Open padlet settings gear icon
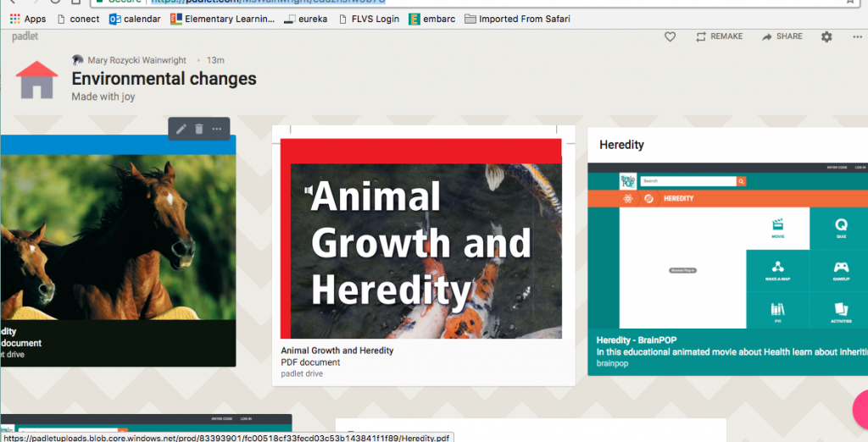 pos(826,37)
